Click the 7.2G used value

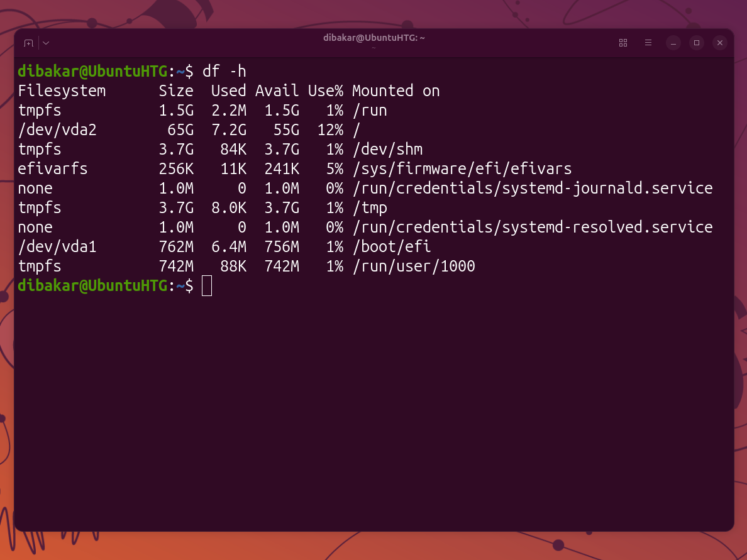point(229,130)
